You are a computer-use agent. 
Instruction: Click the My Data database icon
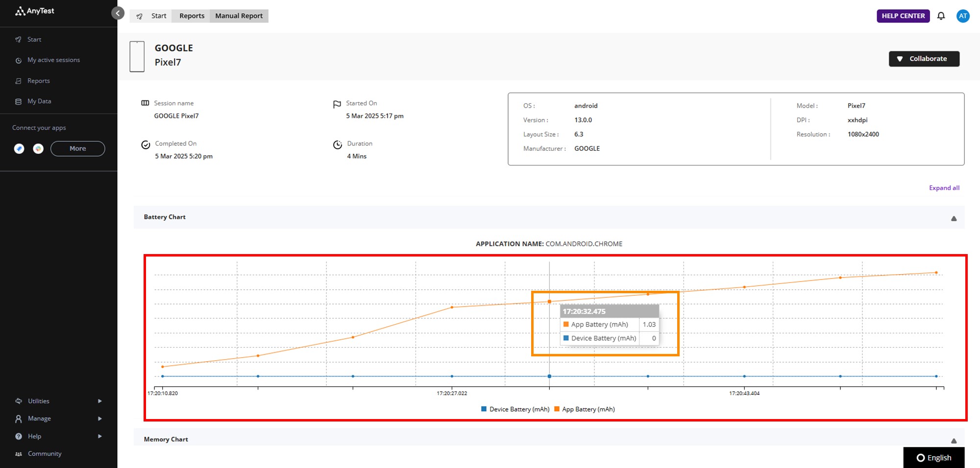click(x=18, y=101)
